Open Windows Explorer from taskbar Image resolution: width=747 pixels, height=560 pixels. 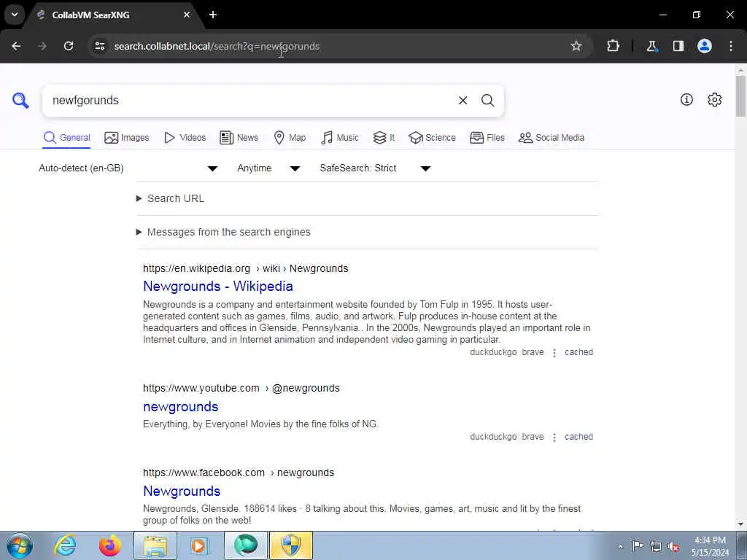155,545
